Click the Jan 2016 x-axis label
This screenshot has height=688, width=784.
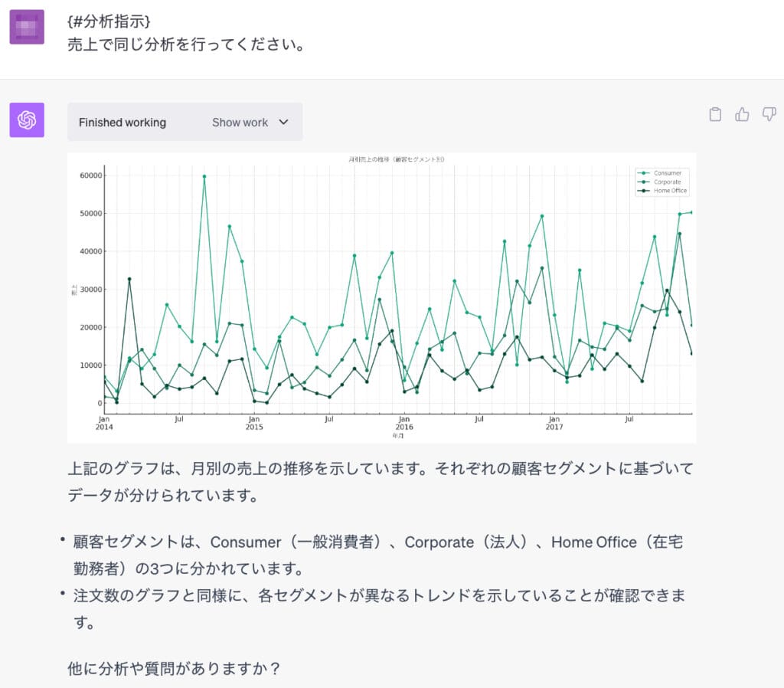404,423
